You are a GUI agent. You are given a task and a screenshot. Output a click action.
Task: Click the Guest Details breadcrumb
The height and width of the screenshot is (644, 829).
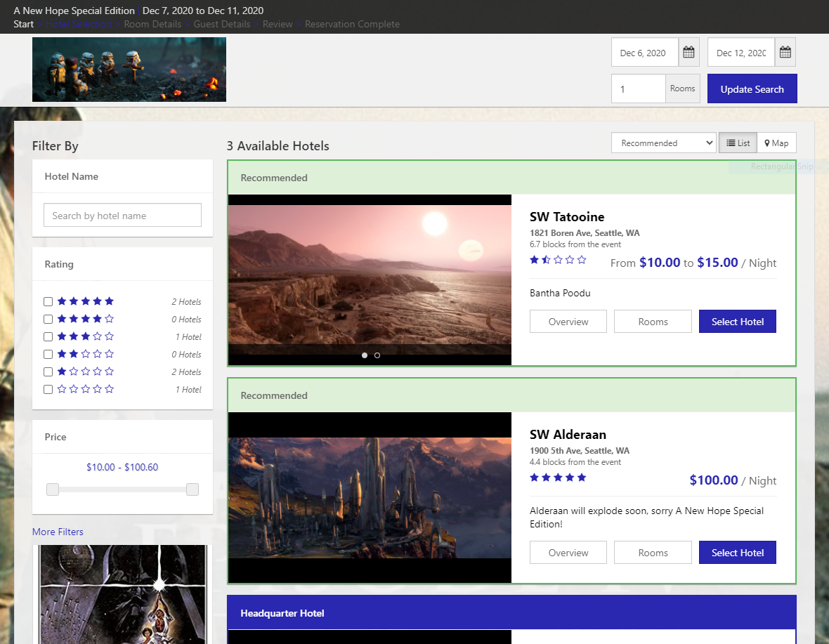click(222, 25)
